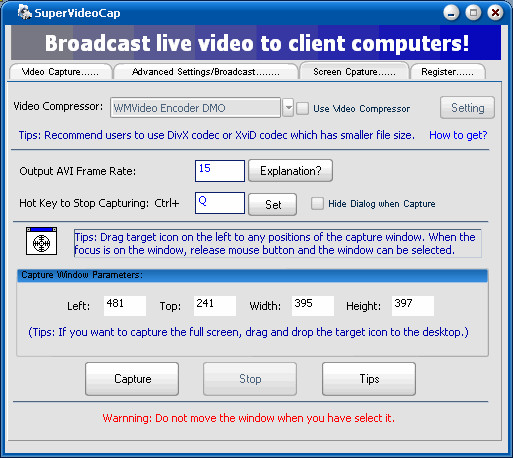Click the Broadcast live video banner
The width and height of the screenshot is (513, 458).
point(256,43)
